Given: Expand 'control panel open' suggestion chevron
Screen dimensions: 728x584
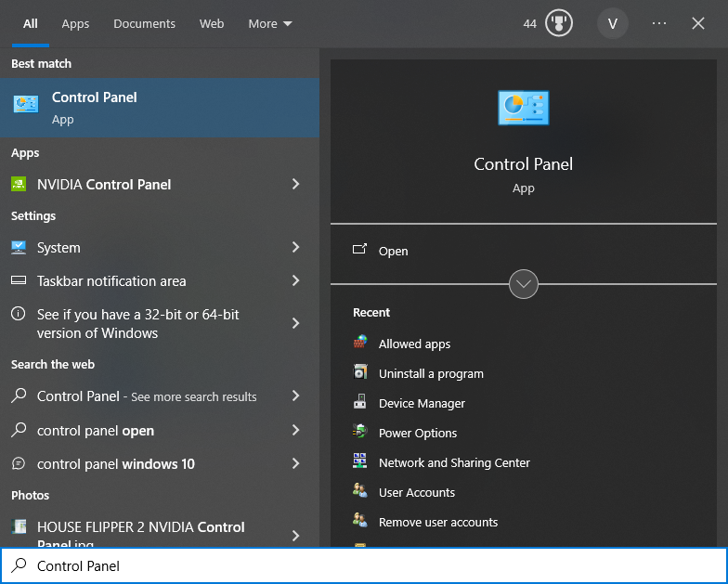Looking at the screenshot, I should [295, 430].
